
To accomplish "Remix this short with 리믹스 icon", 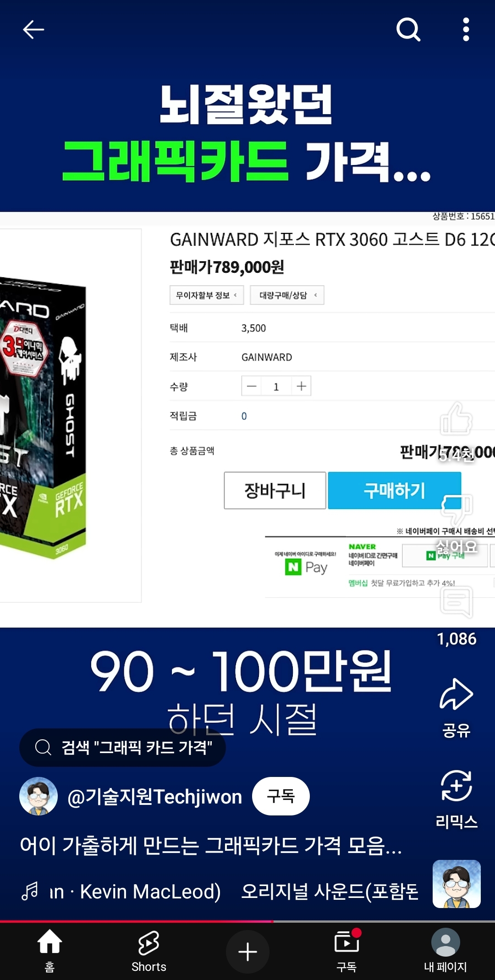I will click(456, 786).
